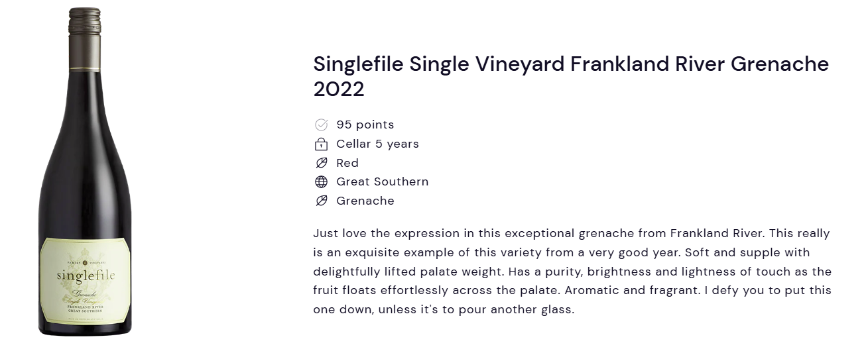The image size is (868, 355).
Task: Open the Grenache variety link
Action: tap(365, 201)
